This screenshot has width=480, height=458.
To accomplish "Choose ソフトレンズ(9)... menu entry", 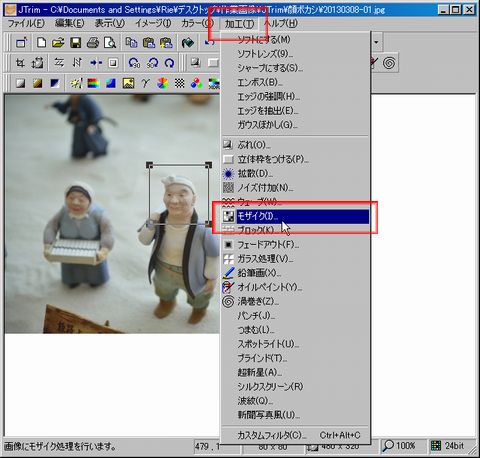I will [x=296, y=54].
